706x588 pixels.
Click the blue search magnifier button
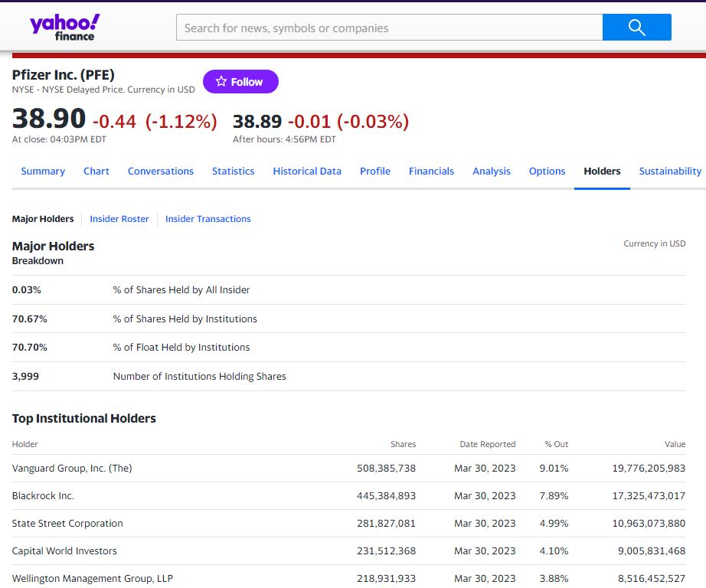(636, 28)
